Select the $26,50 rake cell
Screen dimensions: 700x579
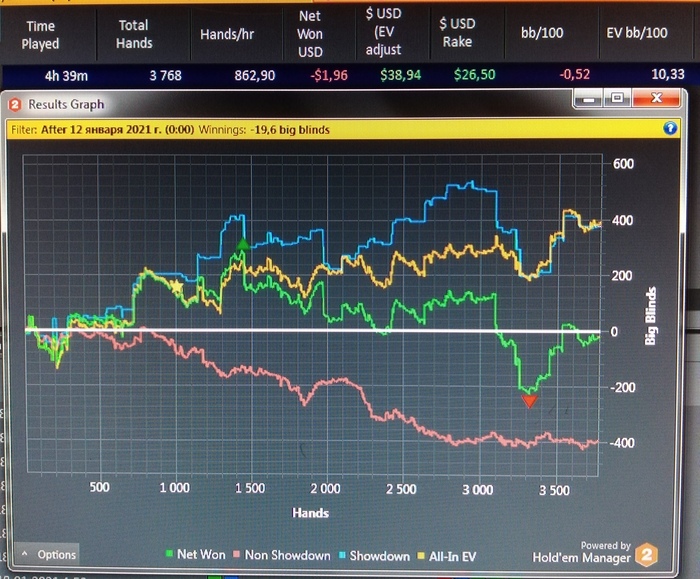(475, 74)
